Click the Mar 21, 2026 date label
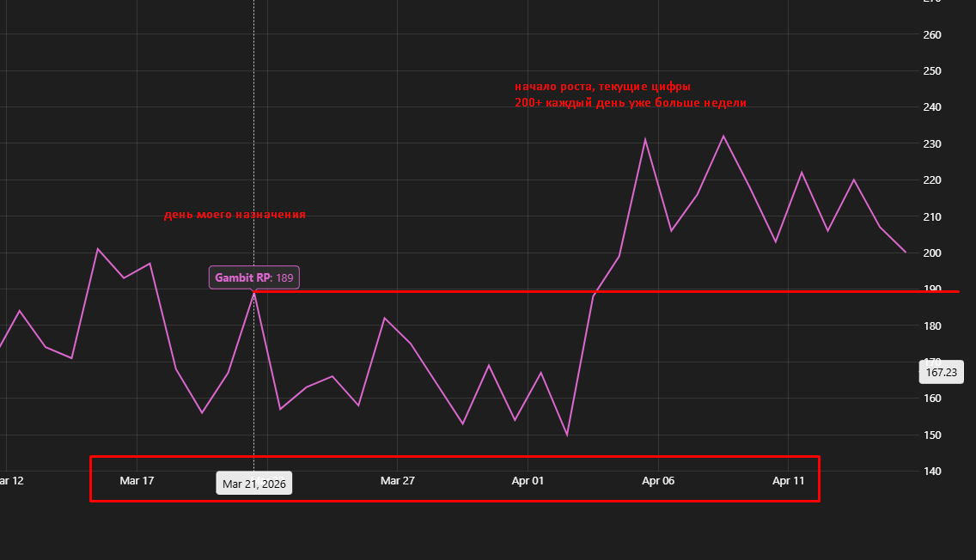Image resolution: width=976 pixels, height=560 pixels. tap(253, 484)
